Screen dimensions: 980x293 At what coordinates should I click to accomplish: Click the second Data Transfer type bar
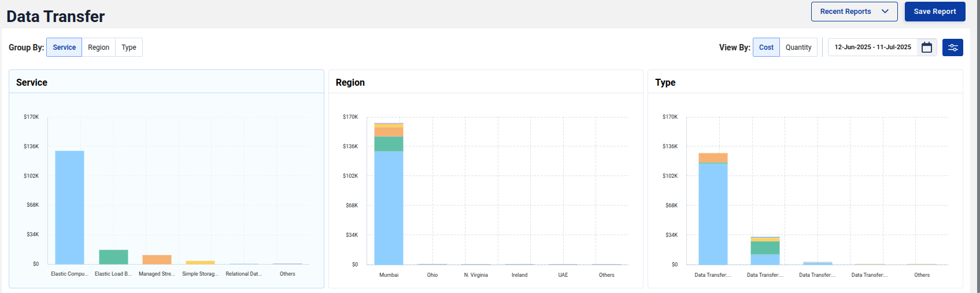point(765,252)
